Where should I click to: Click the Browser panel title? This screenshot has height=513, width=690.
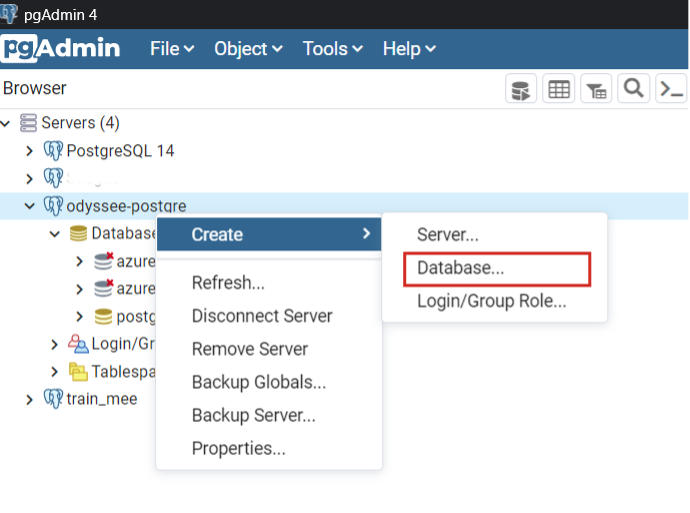click(34, 88)
